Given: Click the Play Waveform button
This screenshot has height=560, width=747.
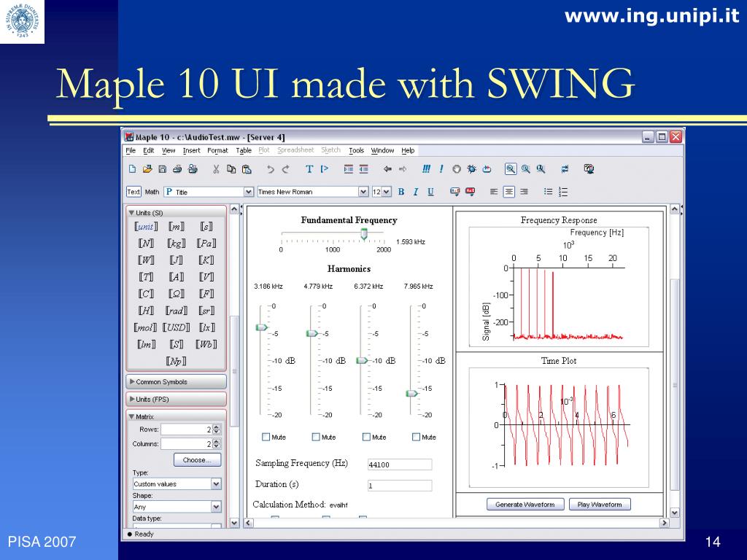Looking at the screenshot, I should 600,505.
